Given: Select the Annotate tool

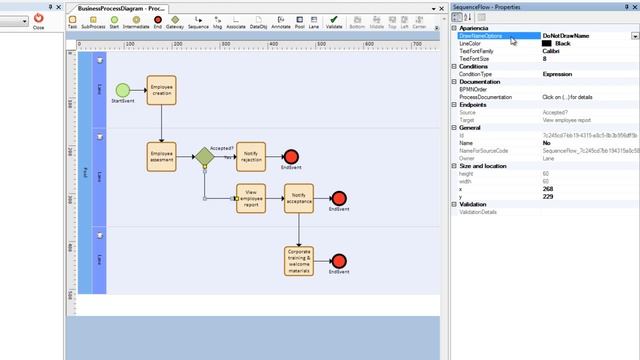Looking at the screenshot, I should [281, 22].
